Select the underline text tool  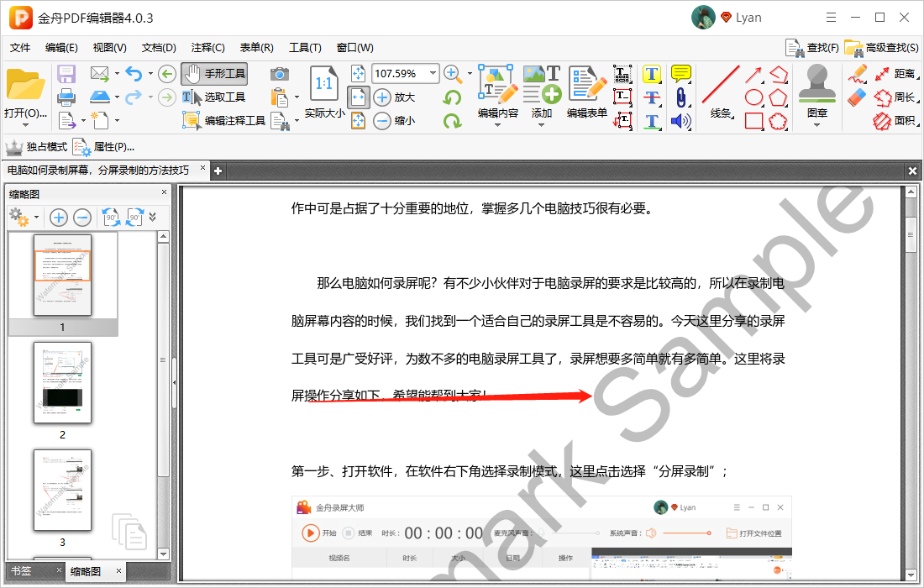(x=651, y=121)
